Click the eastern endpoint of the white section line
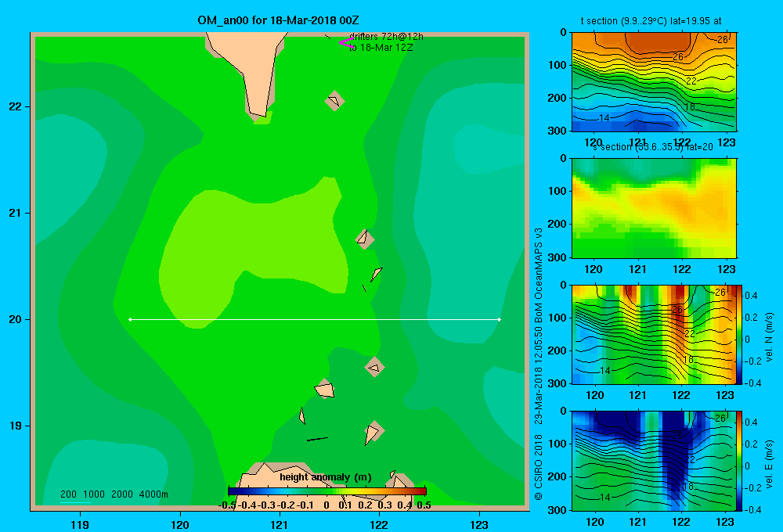The width and height of the screenshot is (783, 532). click(500, 319)
